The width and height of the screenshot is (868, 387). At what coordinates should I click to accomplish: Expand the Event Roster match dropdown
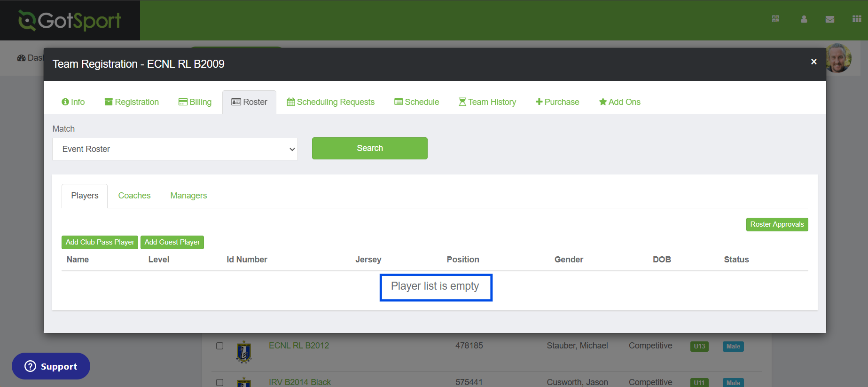pyautogui.click(x=175, y=149)
